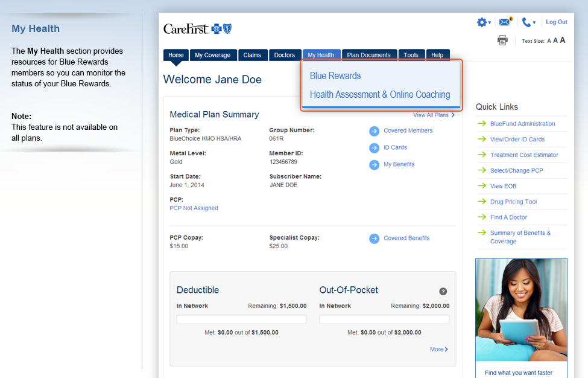The image size is (588, 378).
Task: Click the Deductible progress bar
Action: pos(241,319)
